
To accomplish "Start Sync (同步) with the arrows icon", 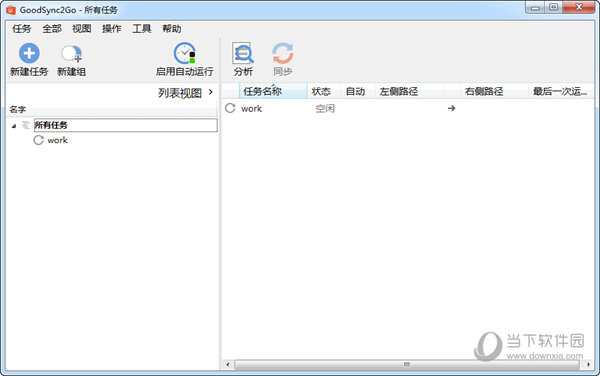I will click(283, 54).
